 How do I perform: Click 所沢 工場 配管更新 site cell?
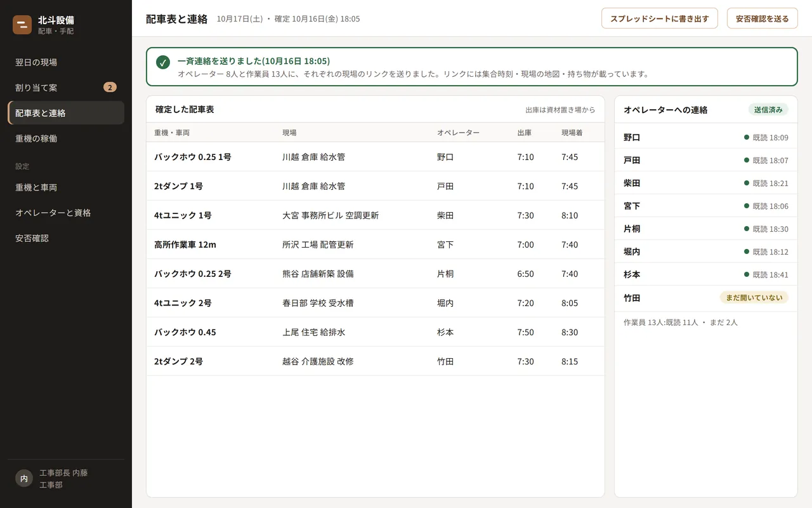click(x=318, y=244)
